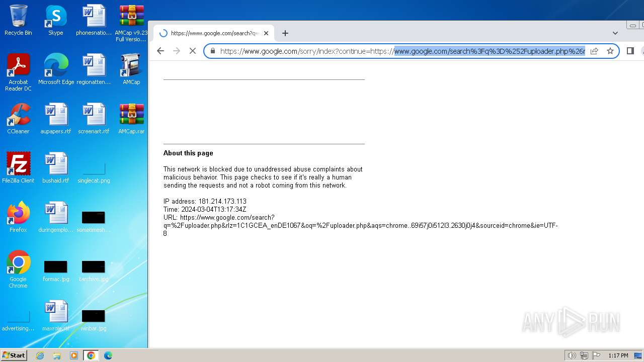Open Edge from the taskbar
644x362 pixels.
pyautogui.click(x=108, y=355)
